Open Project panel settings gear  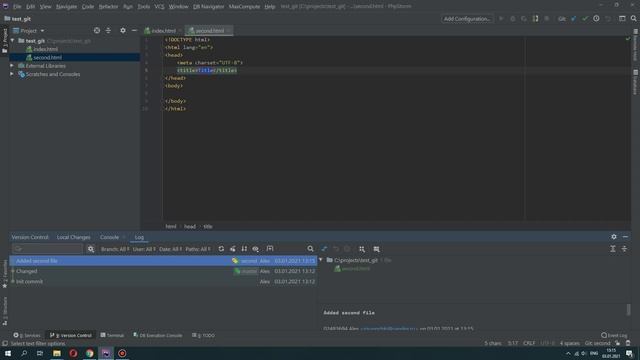(x=123, y=31)
